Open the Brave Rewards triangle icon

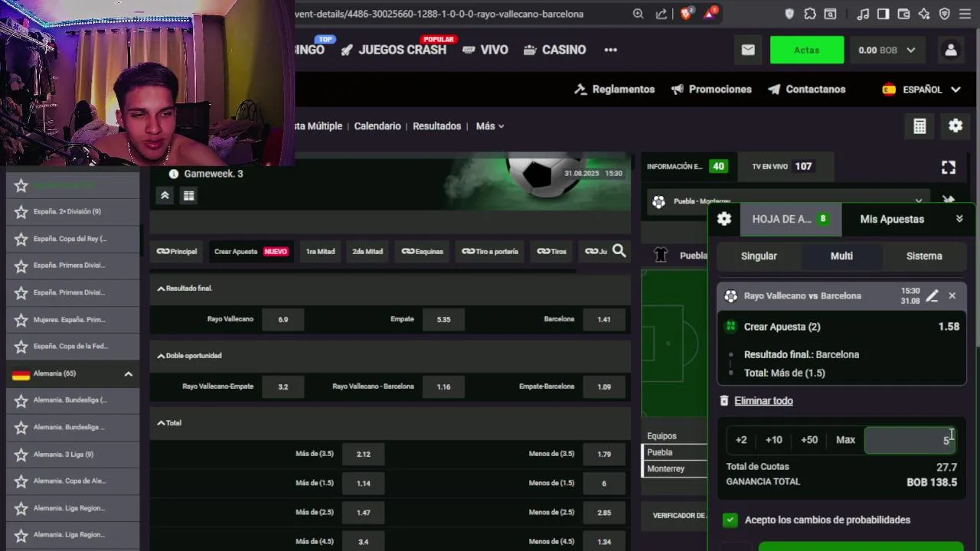coord(710,13)
